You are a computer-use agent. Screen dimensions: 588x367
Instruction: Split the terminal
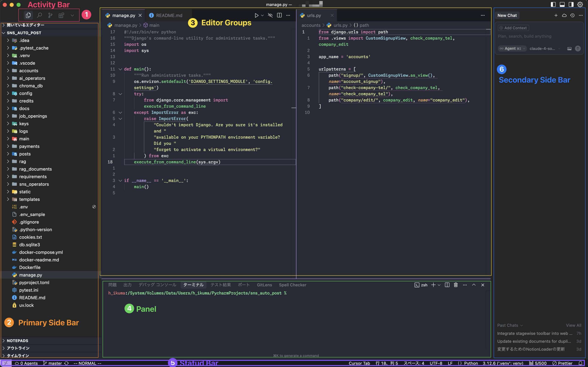(447, 285)
